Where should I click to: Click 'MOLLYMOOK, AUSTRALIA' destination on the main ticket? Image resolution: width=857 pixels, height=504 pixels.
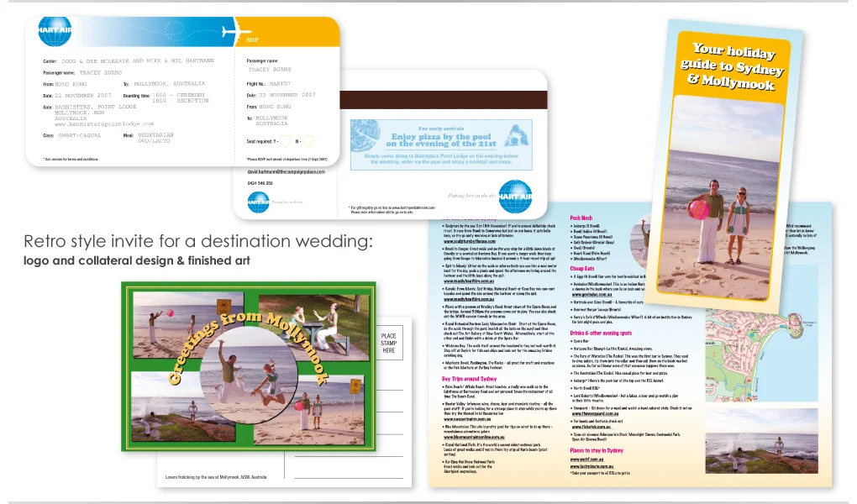pos(170,84)
